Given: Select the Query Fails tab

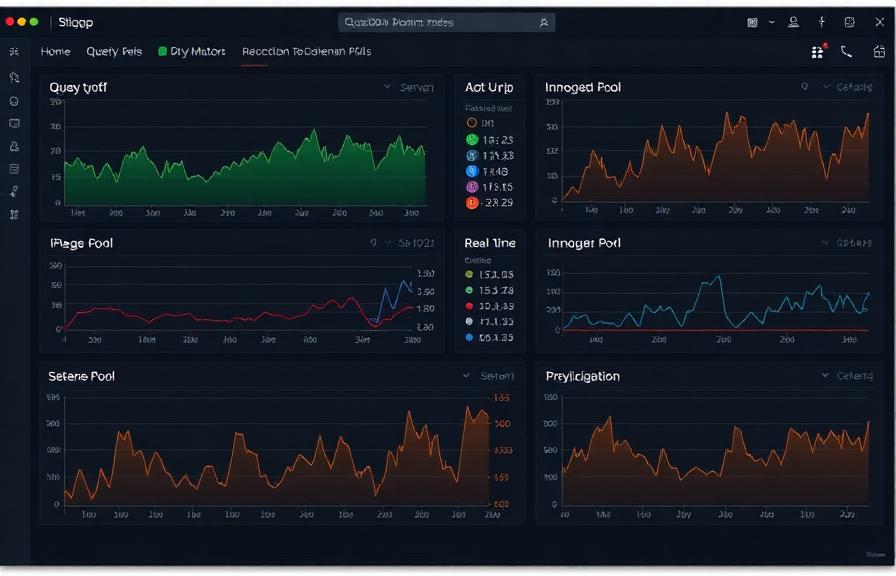Looking at the screenshot, I should [x=112, y=51].
